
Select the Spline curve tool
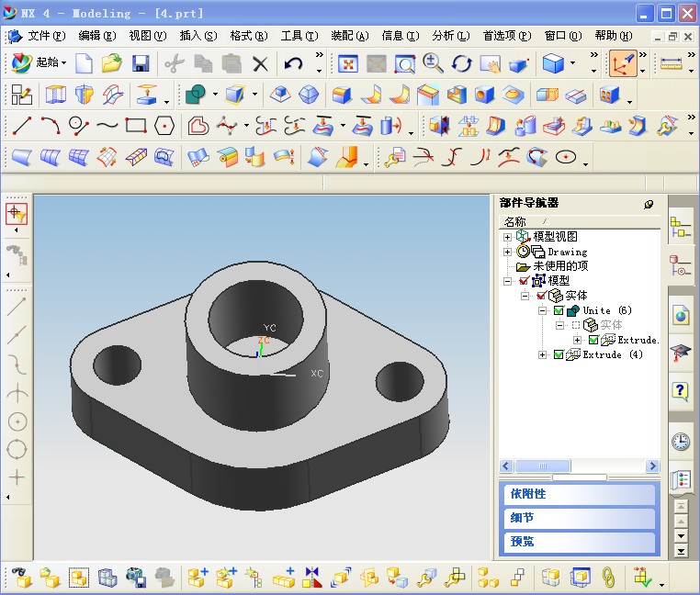click(107, 126)
